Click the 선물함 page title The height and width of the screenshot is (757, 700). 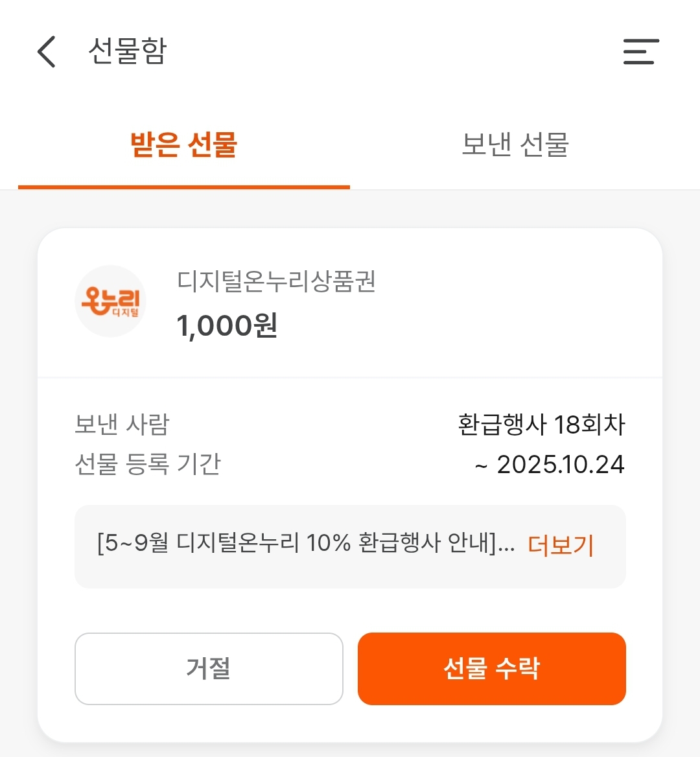click(128, 51)
